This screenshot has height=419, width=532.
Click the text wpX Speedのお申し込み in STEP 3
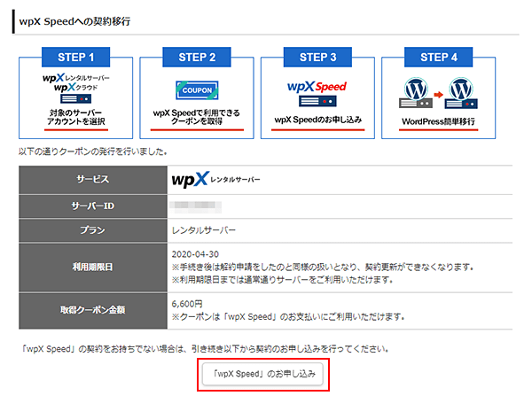pos(318,120)
